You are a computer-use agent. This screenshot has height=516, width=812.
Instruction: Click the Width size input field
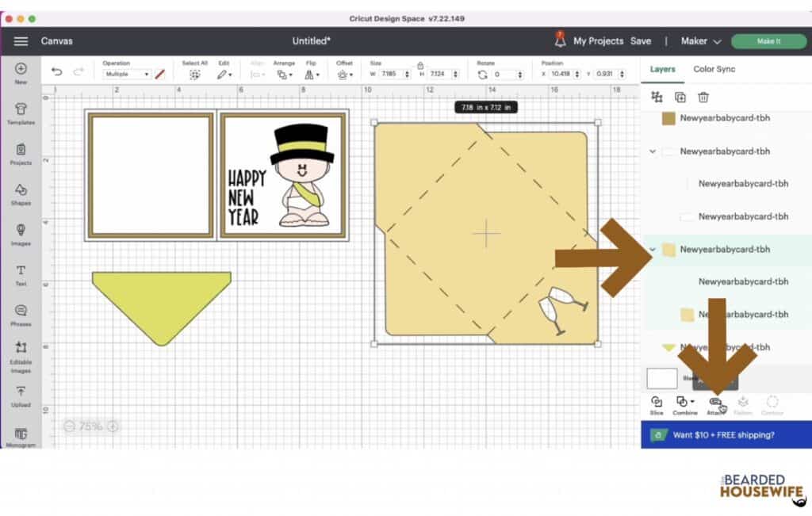tap(390, 75)
